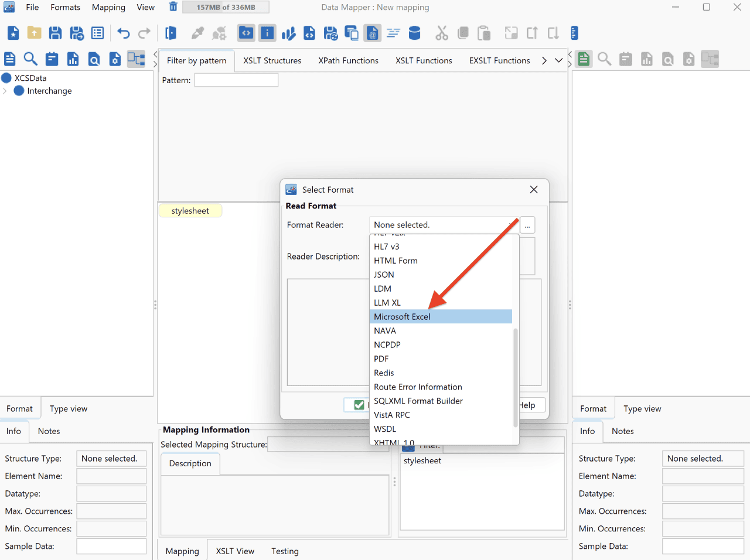Undo the last action
The image size is (750, 560).
[123, 33]
